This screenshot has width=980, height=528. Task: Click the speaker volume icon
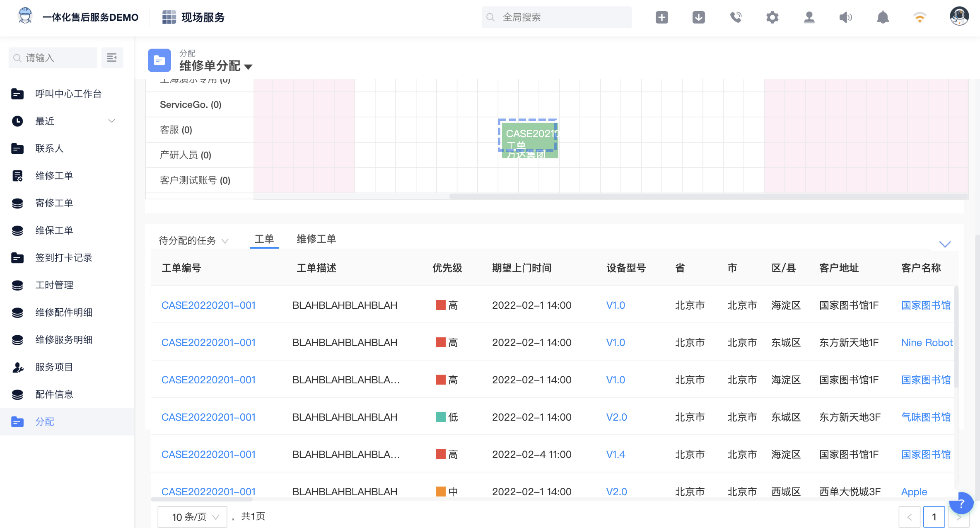(845, 17)
